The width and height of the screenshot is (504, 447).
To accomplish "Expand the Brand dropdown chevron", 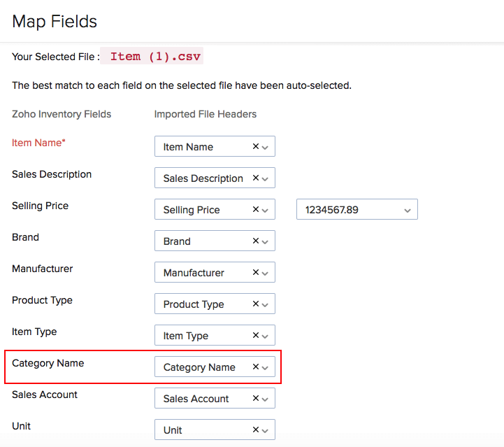I will [266, 242].
